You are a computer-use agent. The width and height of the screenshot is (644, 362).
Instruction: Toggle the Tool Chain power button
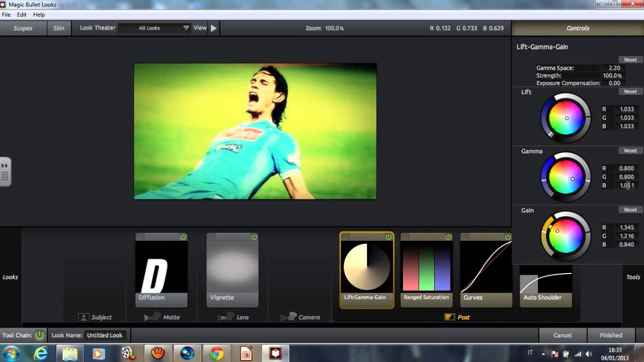[x=39, y=335]
